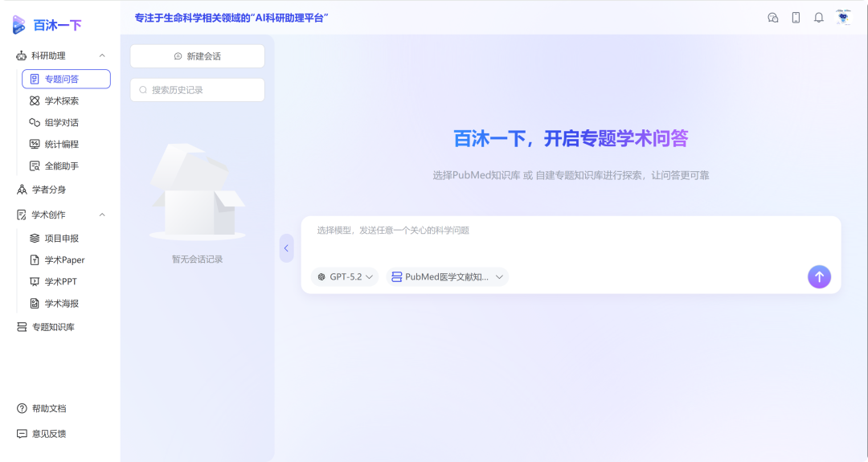Screen dimensions: 868x462
Task: Click the heading 百沐一下，开启专题学术问答
Action: click(571, 138)
